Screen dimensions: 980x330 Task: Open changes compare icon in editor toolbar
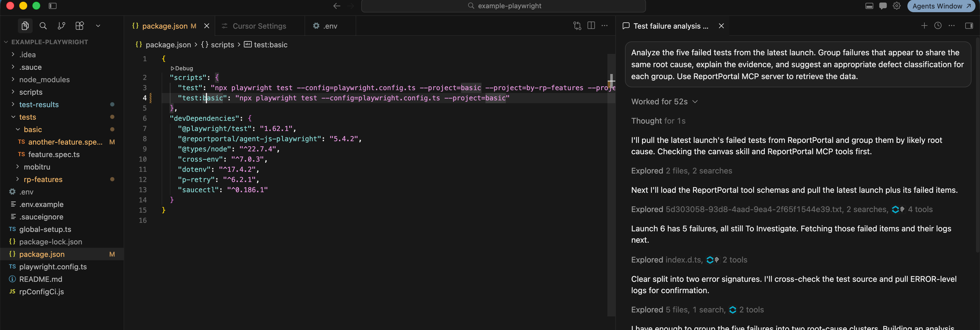[577, 26]
